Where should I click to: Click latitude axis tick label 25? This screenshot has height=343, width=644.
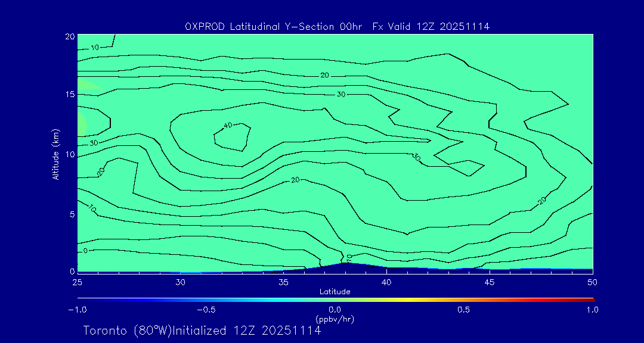click(77, 282)
